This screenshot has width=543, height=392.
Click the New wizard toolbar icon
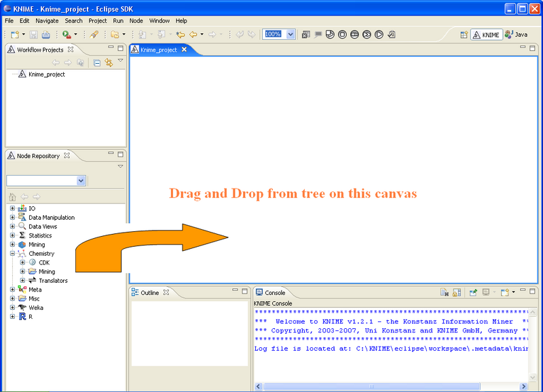15,35
